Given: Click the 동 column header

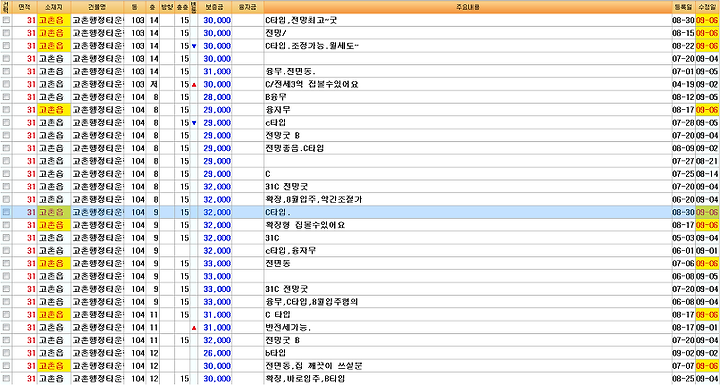Looking at the screenshot, I should click(134, 7).
